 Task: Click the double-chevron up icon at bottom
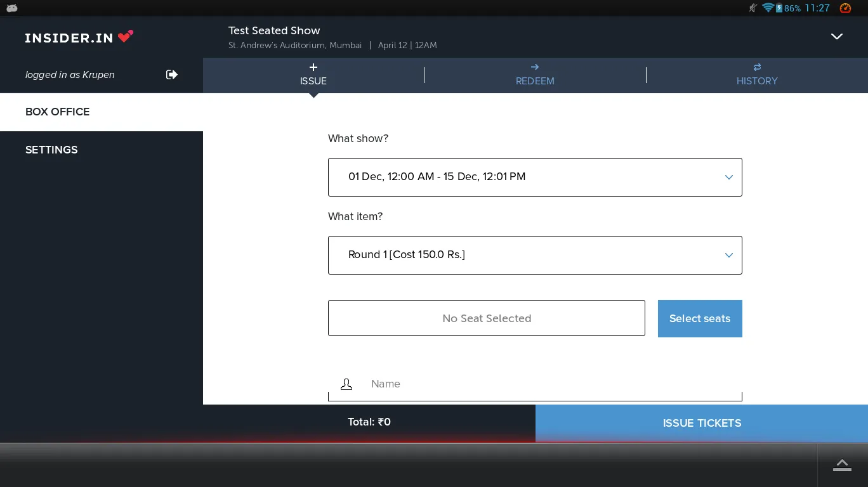(x=842, y=465)
